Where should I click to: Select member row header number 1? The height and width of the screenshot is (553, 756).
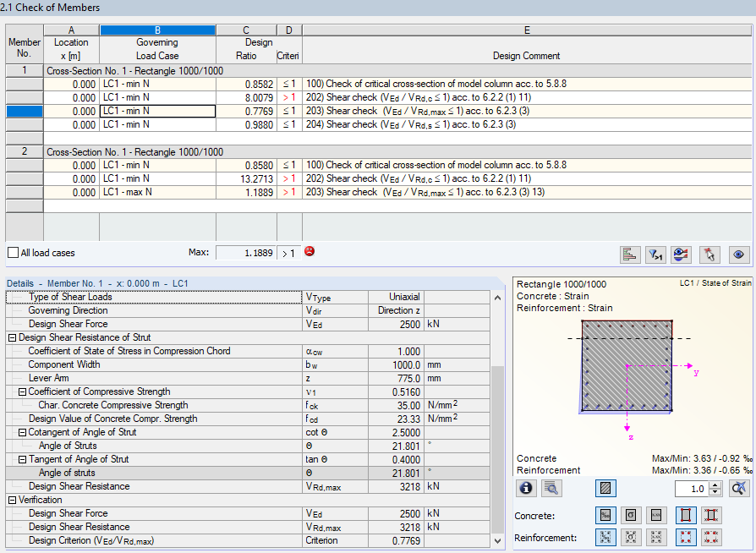[25, 70]
